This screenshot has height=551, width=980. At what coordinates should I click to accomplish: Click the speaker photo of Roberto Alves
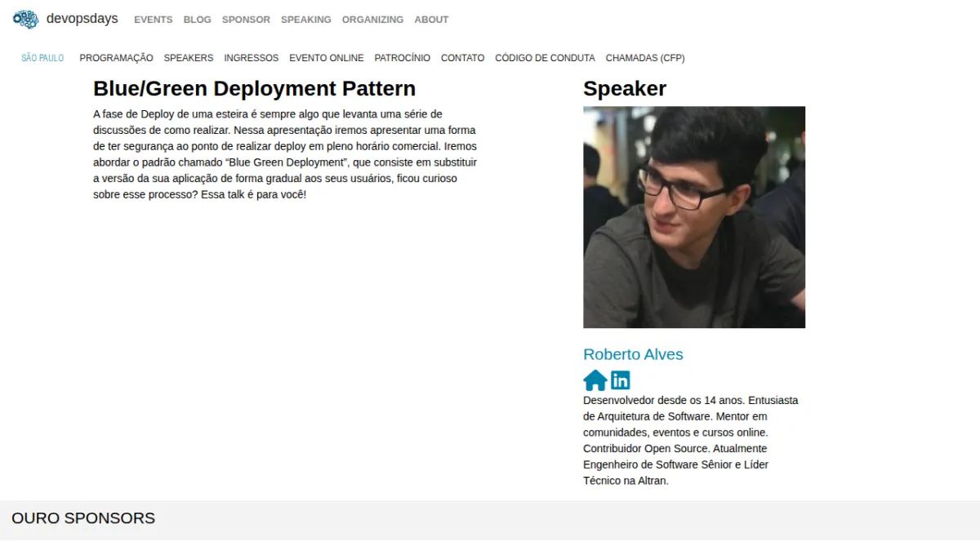(x=694, y=217)
